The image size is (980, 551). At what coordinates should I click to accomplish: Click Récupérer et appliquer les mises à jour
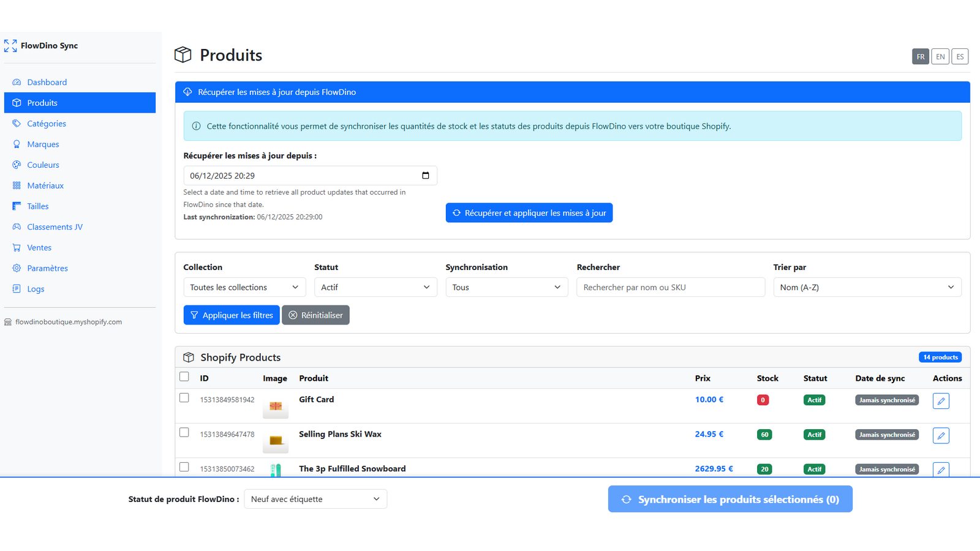pos(529,213)
